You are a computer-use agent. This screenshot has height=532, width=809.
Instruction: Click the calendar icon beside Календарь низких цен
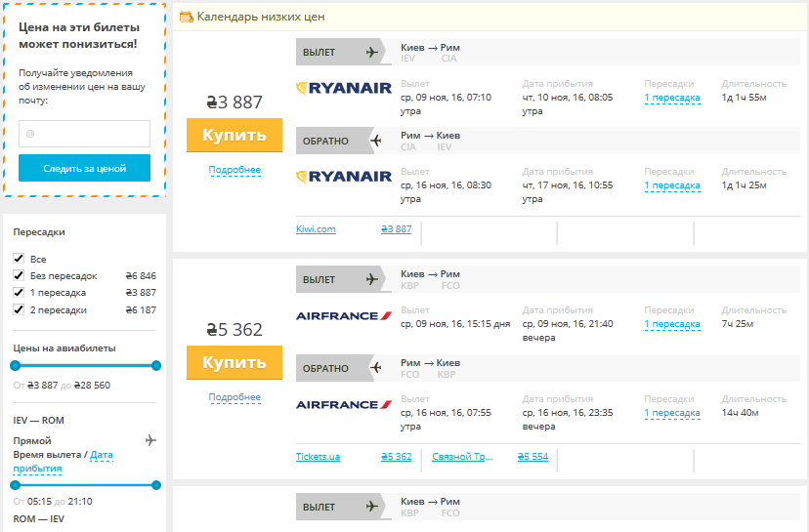(x=186, y=17)
